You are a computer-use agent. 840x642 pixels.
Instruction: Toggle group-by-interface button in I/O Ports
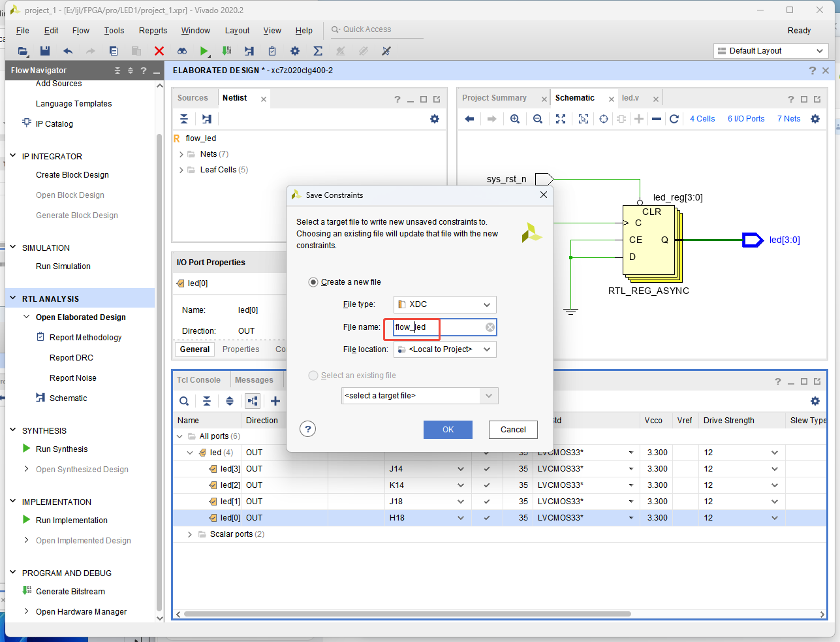(x=253, y=401)
